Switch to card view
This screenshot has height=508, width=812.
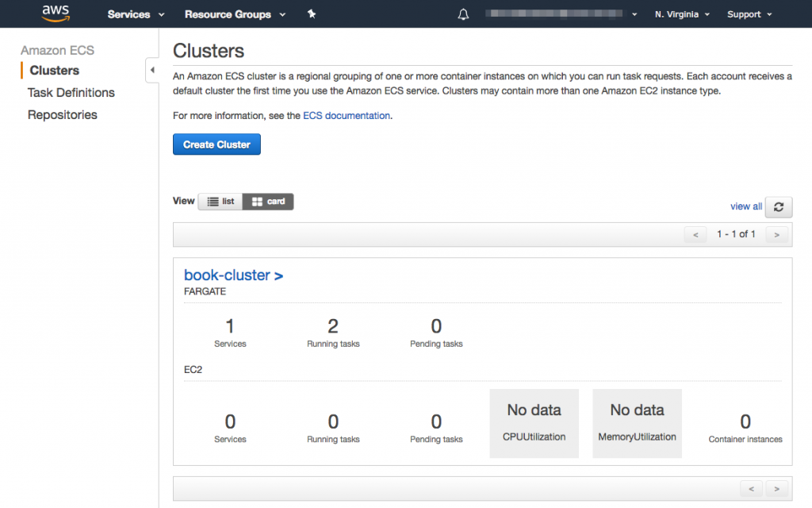pos(268,202)
